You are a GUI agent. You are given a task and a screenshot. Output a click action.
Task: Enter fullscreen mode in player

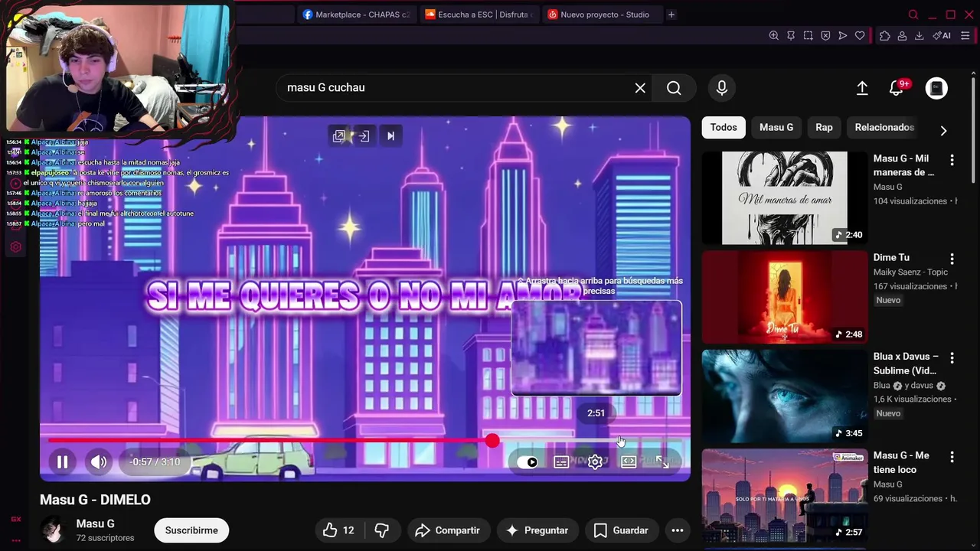point(662,461)
